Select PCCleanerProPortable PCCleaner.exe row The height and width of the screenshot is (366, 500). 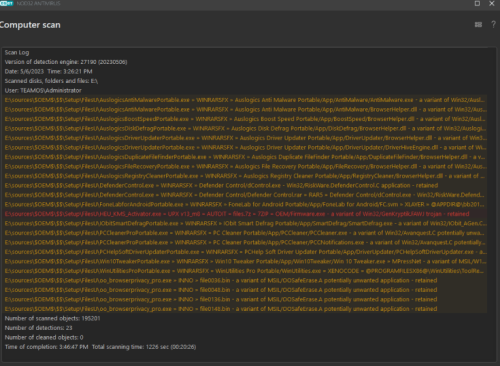tap(245, 233)
